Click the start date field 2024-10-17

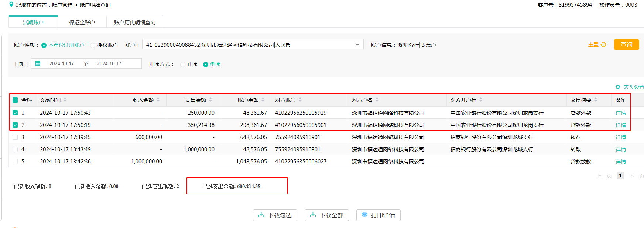(62, 63)
